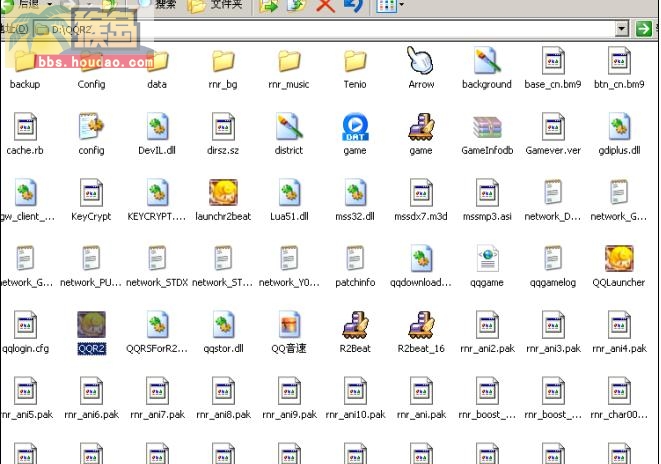This screenshot has height=464, width=661.
Task: Select base_cn.bm9 file
Action: 553,70
